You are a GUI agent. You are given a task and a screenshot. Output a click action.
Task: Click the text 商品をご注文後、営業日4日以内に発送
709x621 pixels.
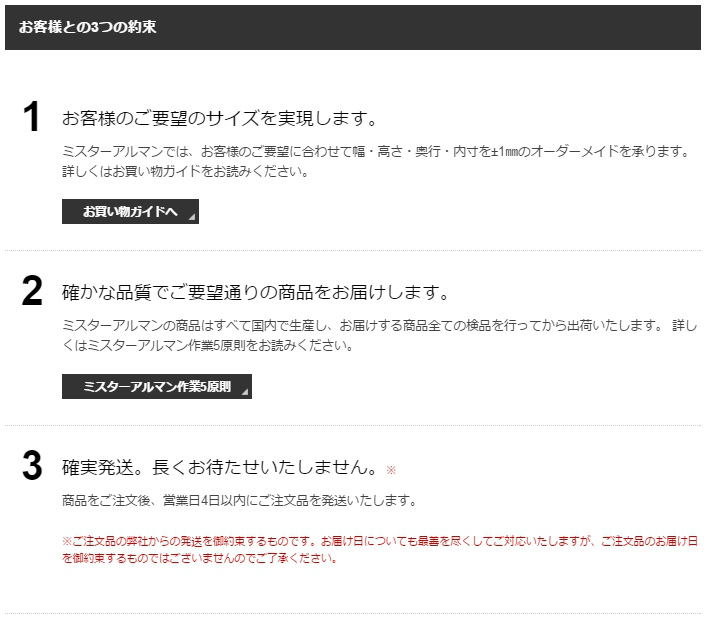pos(239,501)
